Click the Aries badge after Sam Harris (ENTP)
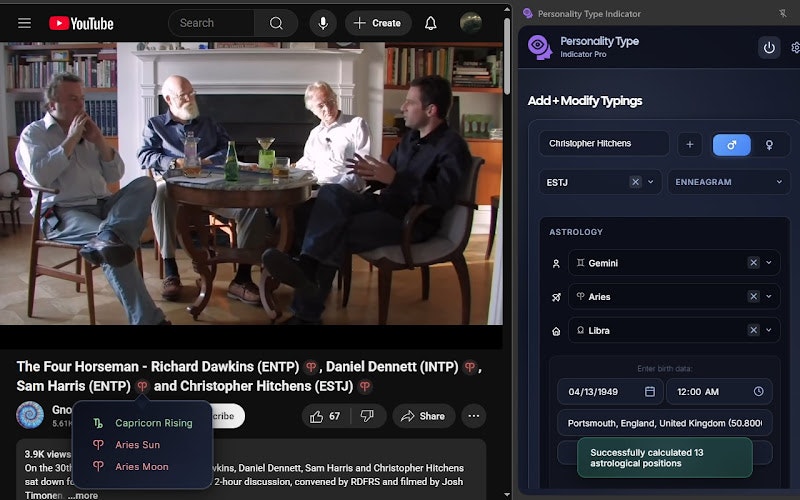Screen dimensions: 800x500 pos(142,386)
